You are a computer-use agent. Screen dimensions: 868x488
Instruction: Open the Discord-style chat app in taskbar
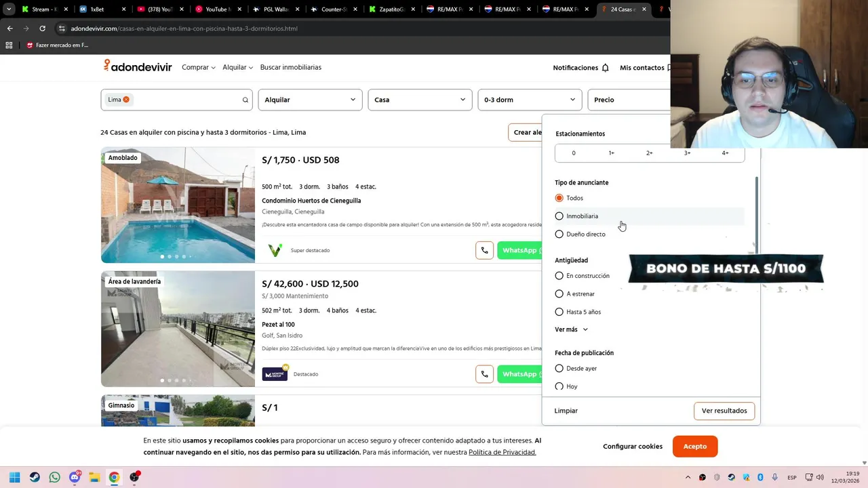(75, 477)
